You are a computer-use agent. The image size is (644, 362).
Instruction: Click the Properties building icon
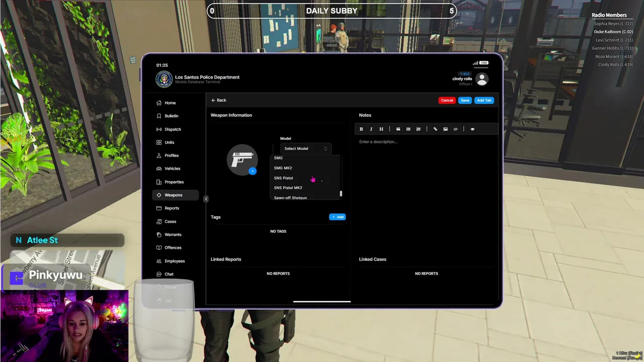click(159, 182)
